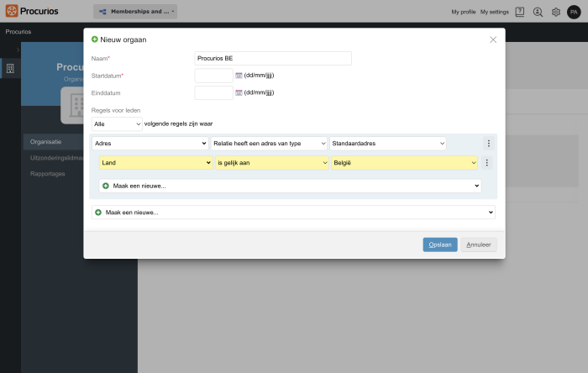588x373 pixels.
Task: Click the Procurios logo icon
Action: (12, 11)
